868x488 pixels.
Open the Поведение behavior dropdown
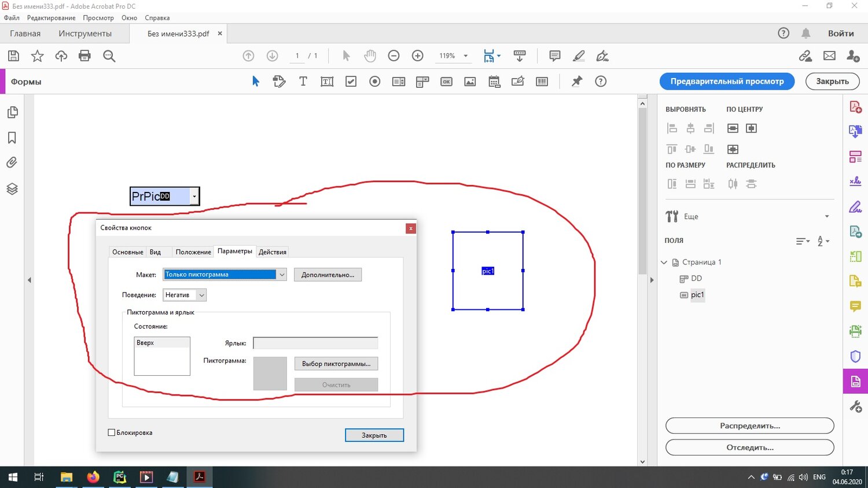pyautogui.click(x=201, y=295)
